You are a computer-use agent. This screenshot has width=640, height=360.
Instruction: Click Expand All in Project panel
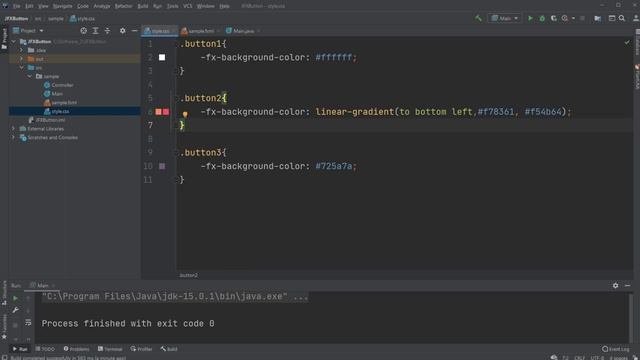coord(96,31)
